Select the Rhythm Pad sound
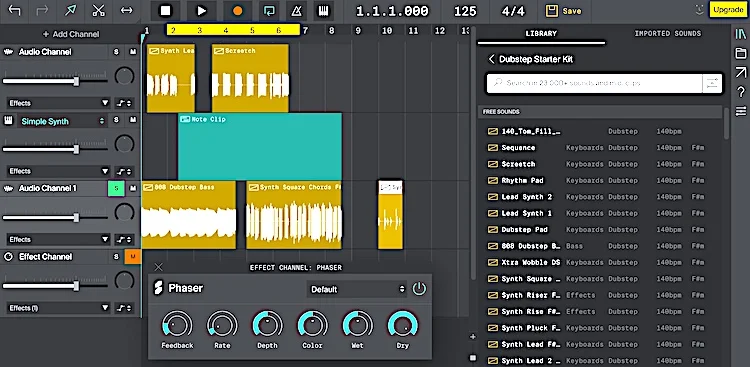Screen dimensions: 750x367 point(600,180)
